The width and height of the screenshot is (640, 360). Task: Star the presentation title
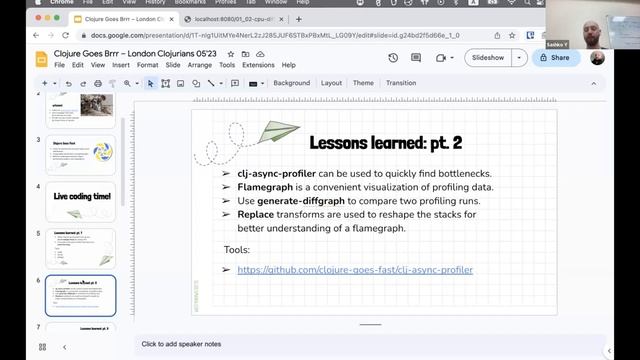click(231, 54)
